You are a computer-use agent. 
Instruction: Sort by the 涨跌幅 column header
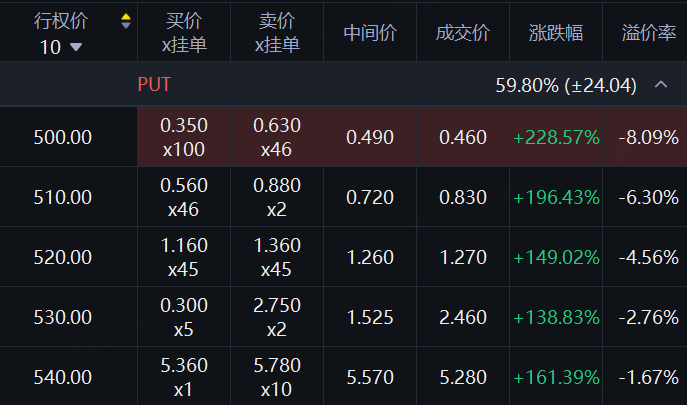point(556,33)
